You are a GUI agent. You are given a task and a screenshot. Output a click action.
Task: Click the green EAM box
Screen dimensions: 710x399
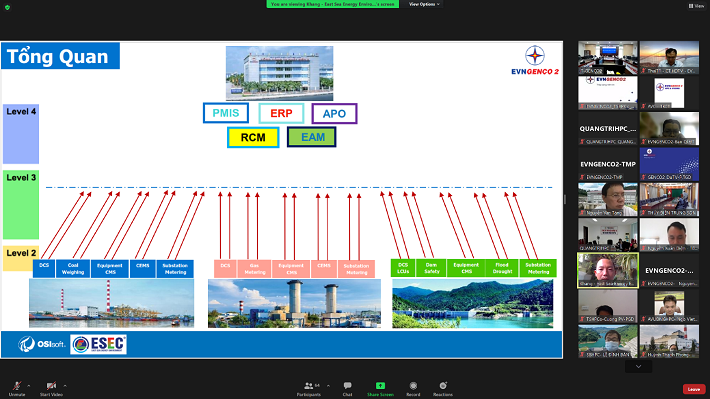312,137
